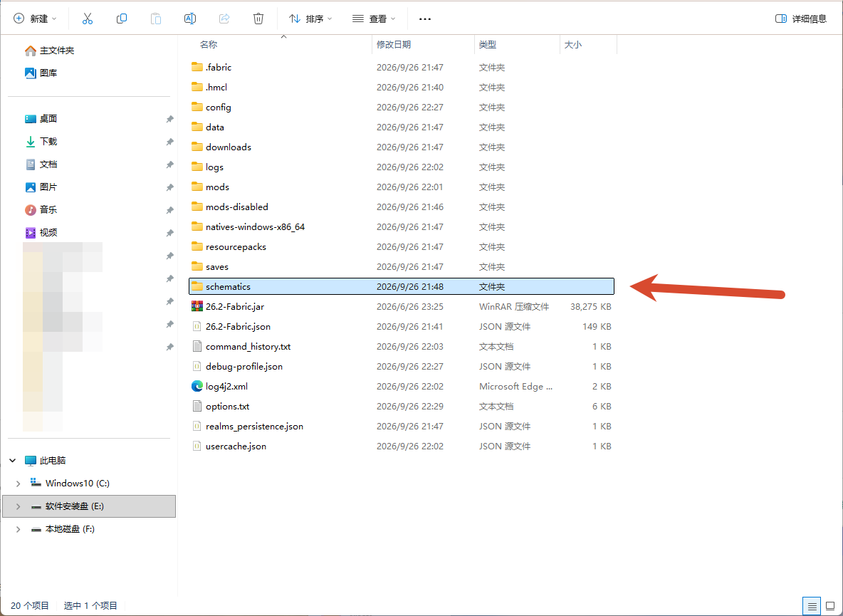
Task: Select the logs folder icon
Action: [197, 167]
